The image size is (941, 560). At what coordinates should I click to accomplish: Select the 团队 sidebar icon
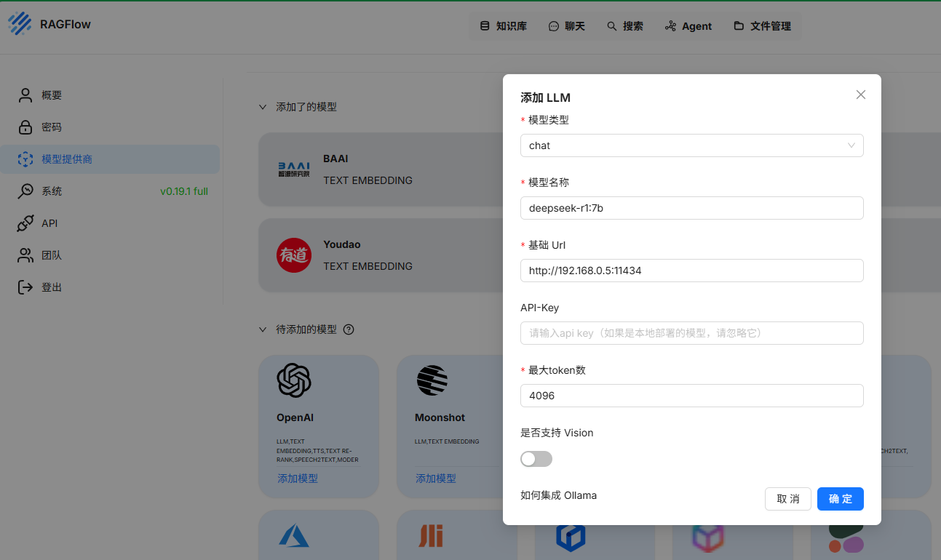(x=25, y=255)
